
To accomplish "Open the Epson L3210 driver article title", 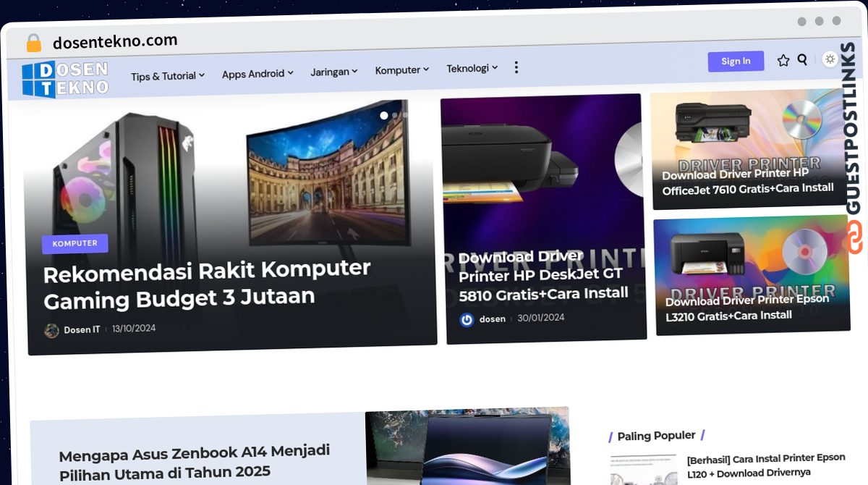I will pyautogui.click(x=747, y=308).
